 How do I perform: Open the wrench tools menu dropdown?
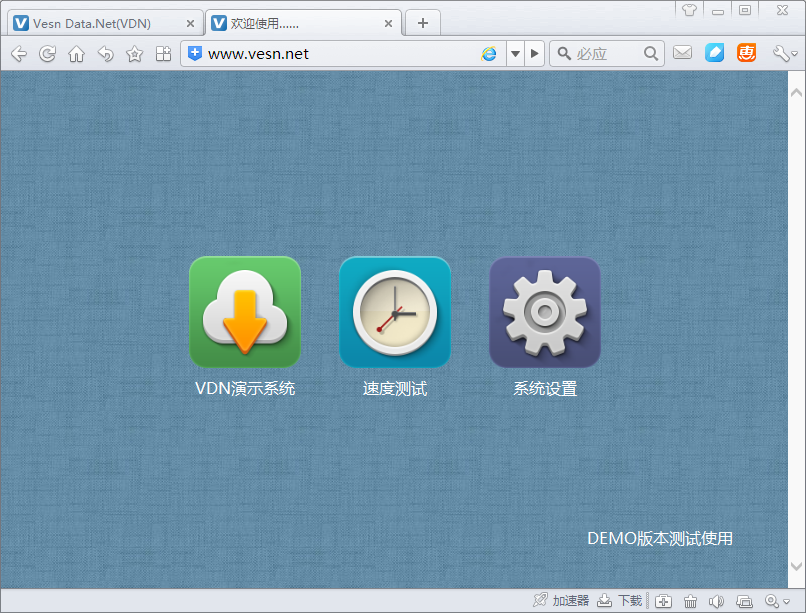coord(786,54)
